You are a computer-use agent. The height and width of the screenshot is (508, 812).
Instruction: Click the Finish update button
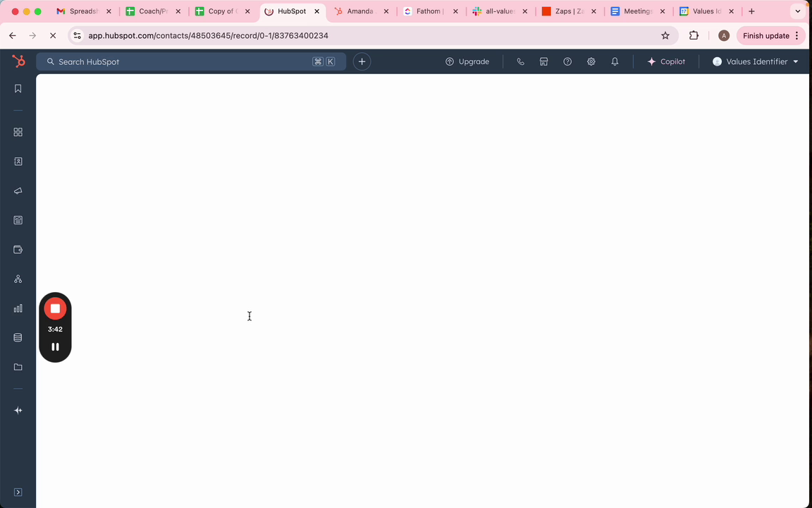pos(771,36)
